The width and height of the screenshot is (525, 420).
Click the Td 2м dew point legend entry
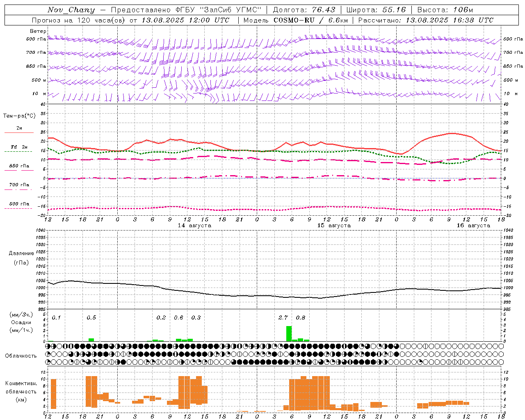point(19,147)
